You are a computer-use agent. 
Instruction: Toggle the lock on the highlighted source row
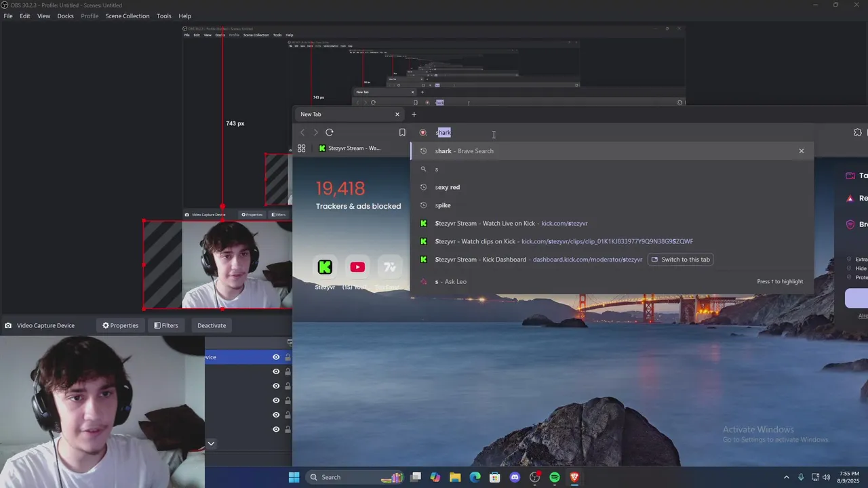(288, 357)
